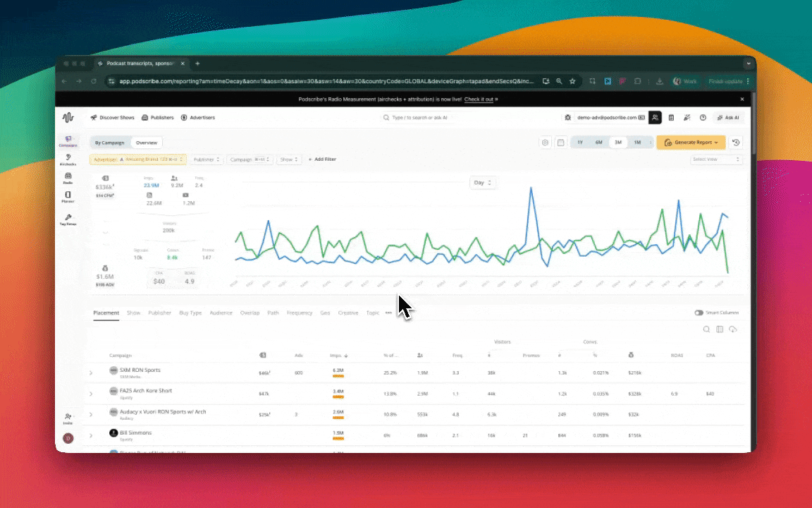Switch to the Show tab
Image resolution: width=812 pixels, height=508 pixels.
[134, 313]
